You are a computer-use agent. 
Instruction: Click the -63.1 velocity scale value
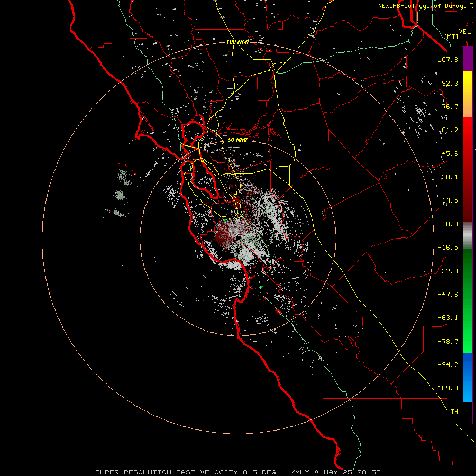pyautogui.click(x=448, y=318)
